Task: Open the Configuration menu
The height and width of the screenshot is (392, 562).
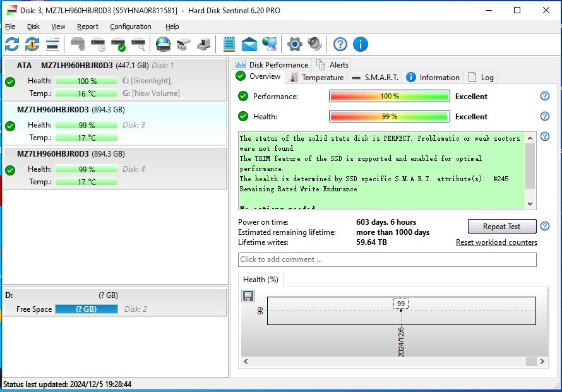Action: (131, 27)
